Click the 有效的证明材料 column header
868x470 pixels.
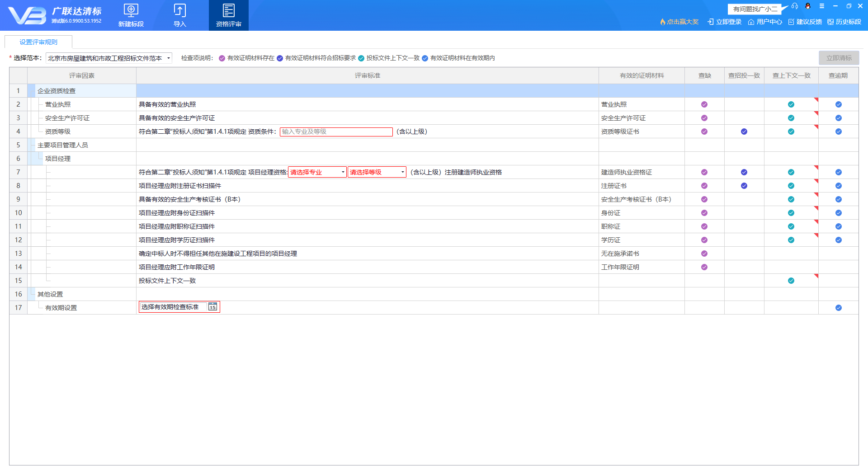point(642,75)
